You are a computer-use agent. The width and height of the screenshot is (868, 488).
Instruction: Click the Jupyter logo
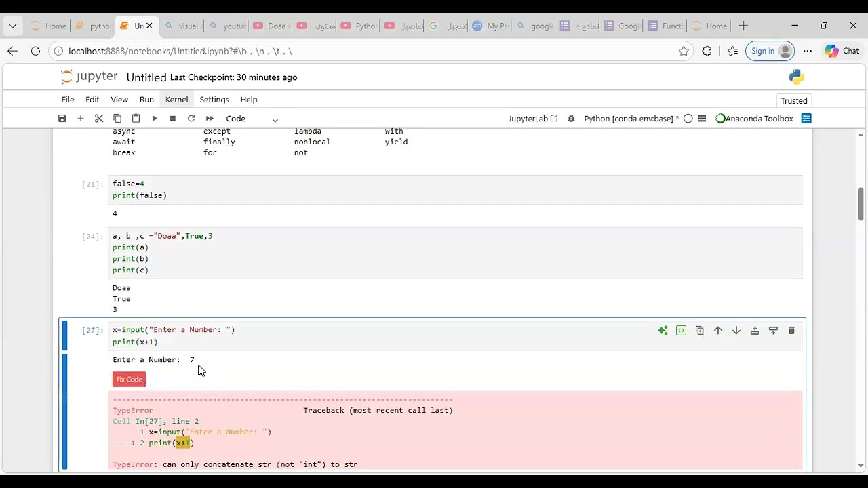click(x=89, y=77)
